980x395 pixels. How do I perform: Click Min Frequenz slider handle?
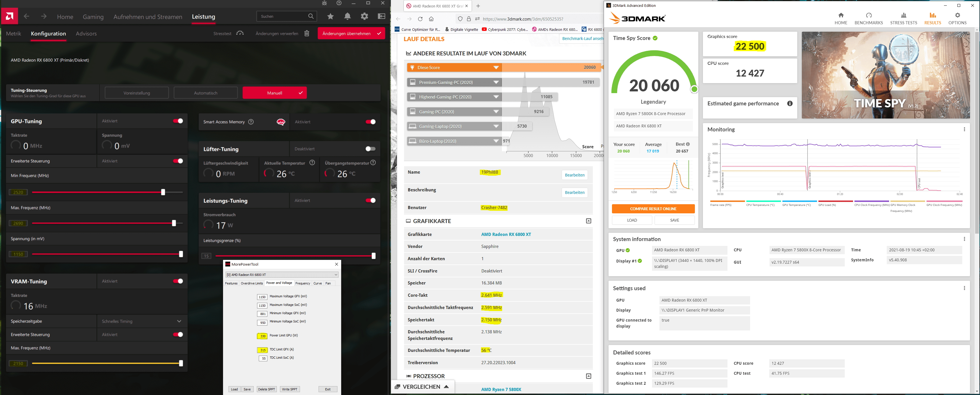tap(163, 192)
